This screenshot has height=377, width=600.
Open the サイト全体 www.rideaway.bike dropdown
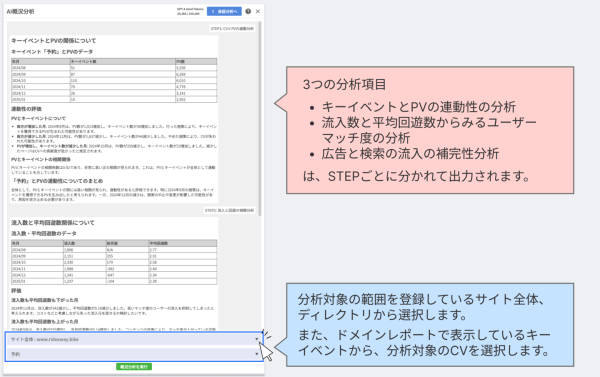click(x=134, y=339)
